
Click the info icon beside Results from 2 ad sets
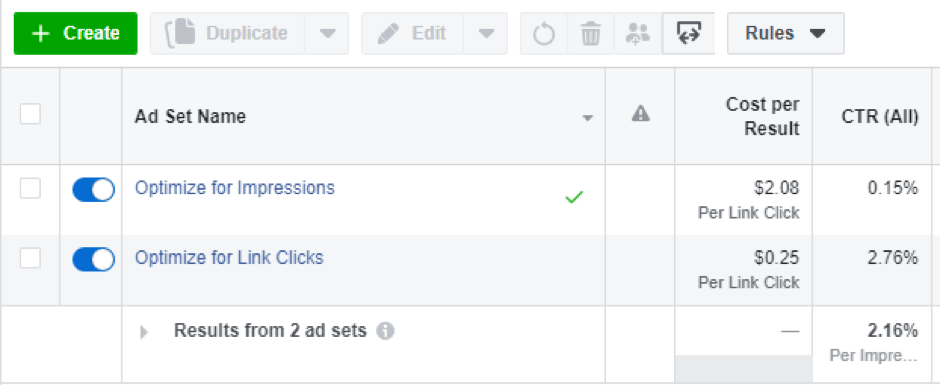click(x=385, y=331)
